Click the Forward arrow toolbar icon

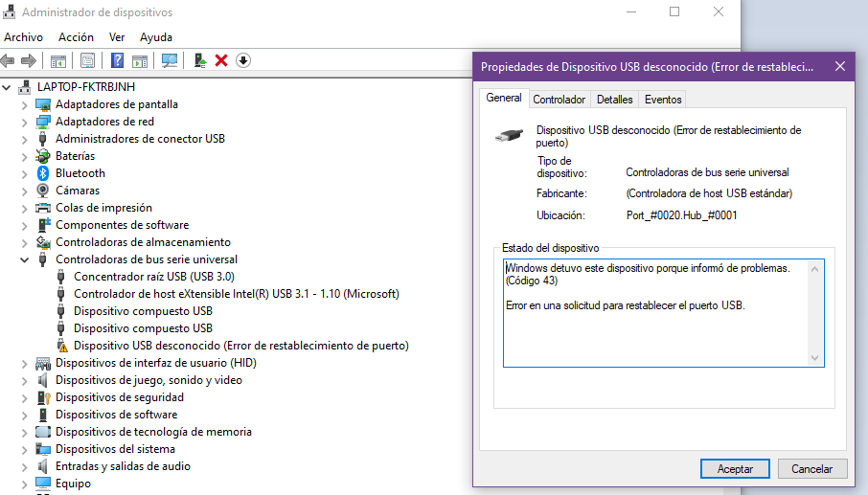click(28, 61)
